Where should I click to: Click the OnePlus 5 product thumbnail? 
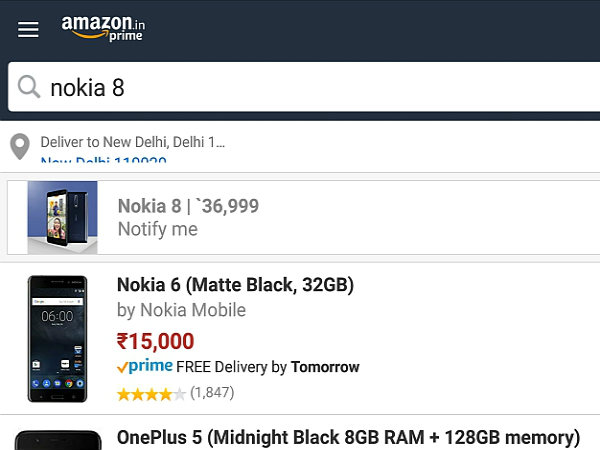[58, 439]
